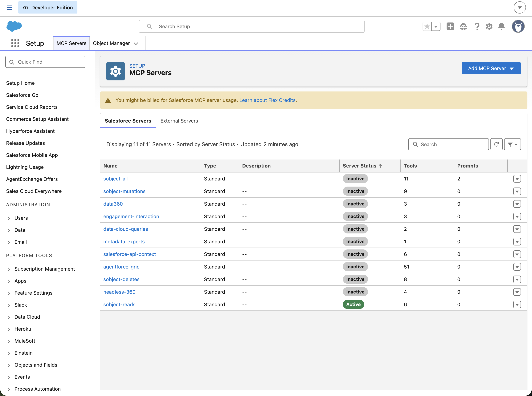Open the hamburger navigation menu
Viewport: 532px width, 396px height.
(x=9, y=8)
